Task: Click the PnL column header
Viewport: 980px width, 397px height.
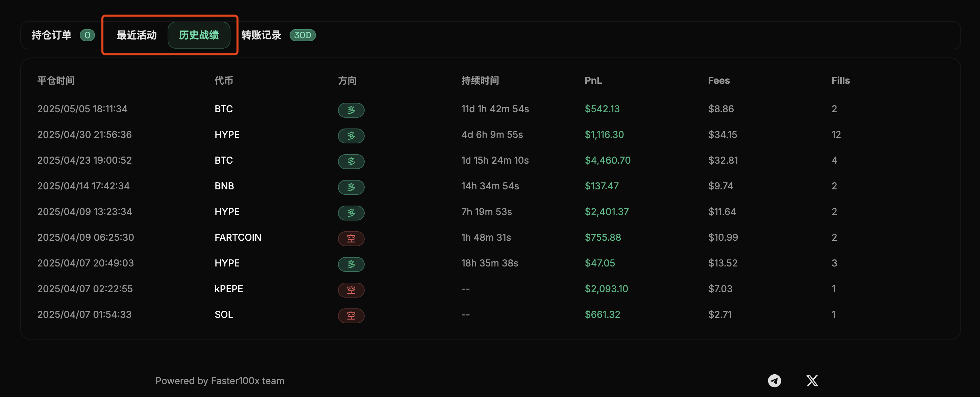Action: [x=593, y=81]
